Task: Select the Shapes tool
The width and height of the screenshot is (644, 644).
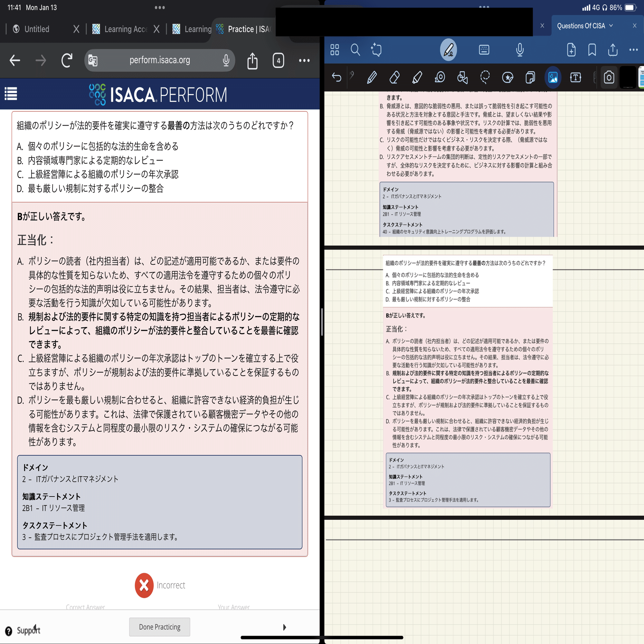Action: (x=462, y=77)
